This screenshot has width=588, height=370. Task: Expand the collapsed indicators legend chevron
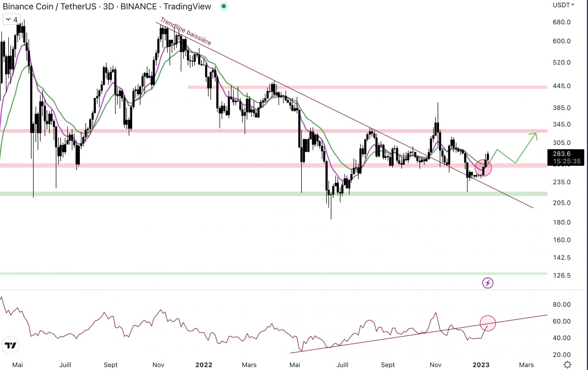[x=9, y=19]
